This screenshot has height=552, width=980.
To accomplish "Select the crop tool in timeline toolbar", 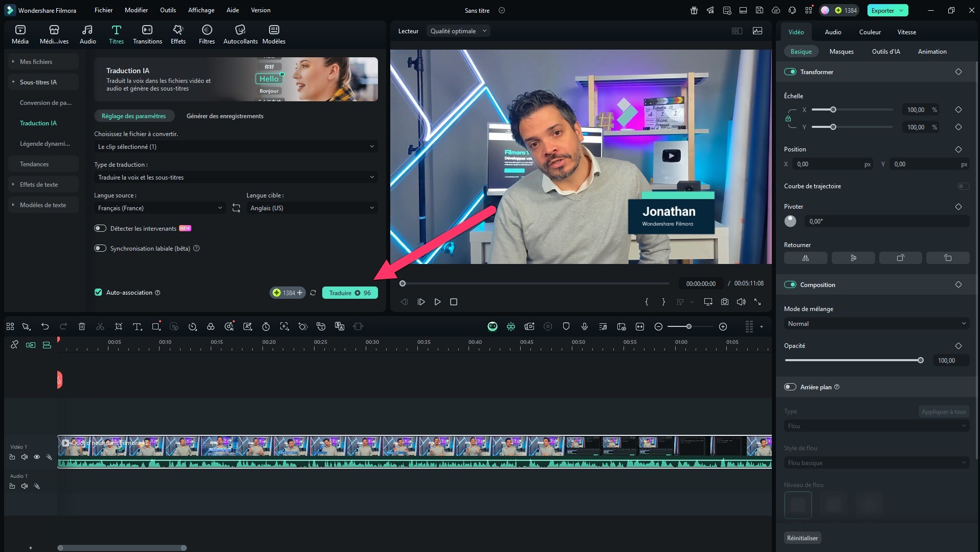I will (119, 326).
